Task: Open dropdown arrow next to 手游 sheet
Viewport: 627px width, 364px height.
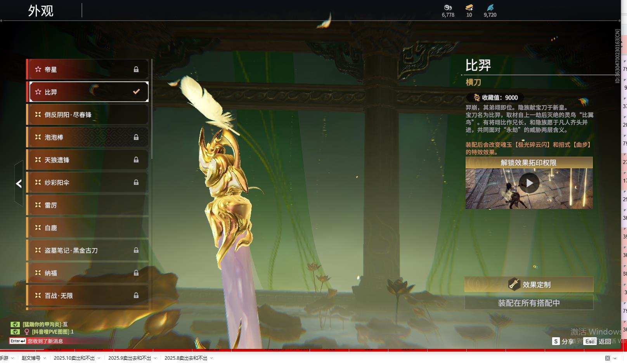Action: [x=12, y=358]
